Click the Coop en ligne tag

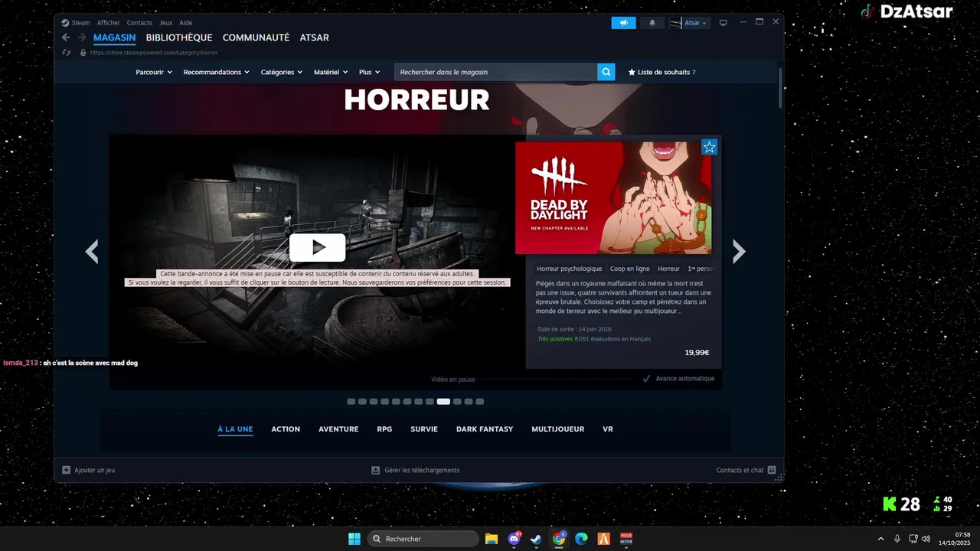coord(630,269)
